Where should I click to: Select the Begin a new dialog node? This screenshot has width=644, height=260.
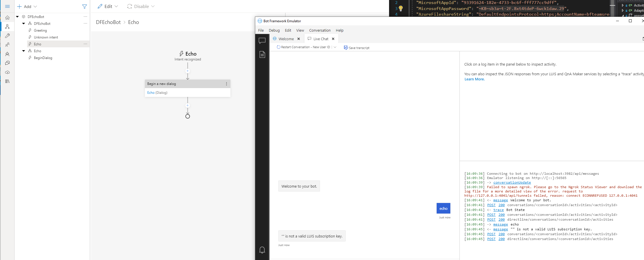pos(183,84)
